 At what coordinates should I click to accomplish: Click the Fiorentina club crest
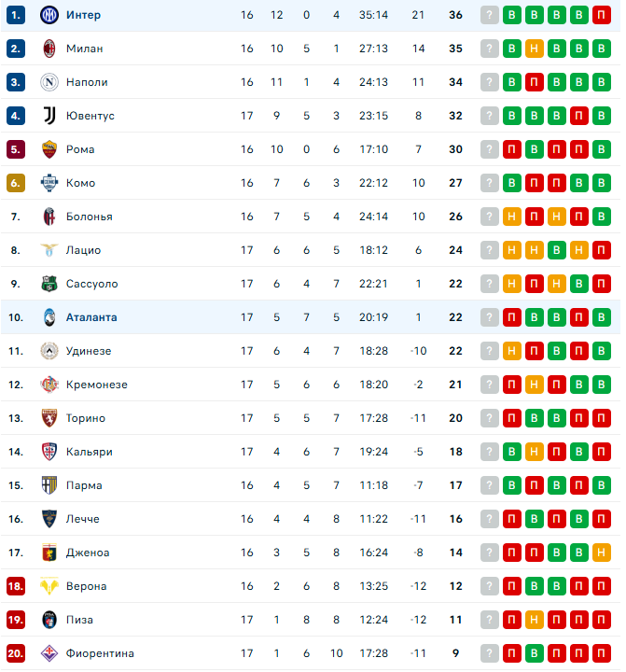(x=49, y=653)
